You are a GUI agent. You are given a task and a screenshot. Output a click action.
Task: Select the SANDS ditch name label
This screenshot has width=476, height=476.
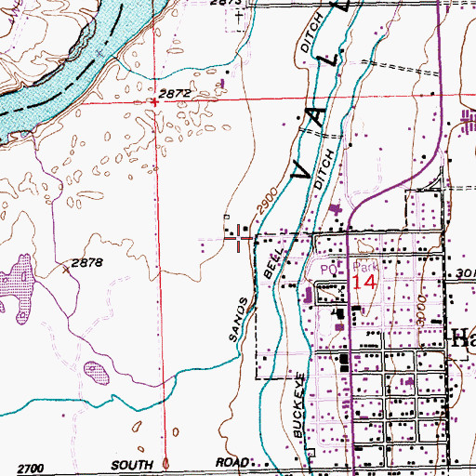(239, 320)
